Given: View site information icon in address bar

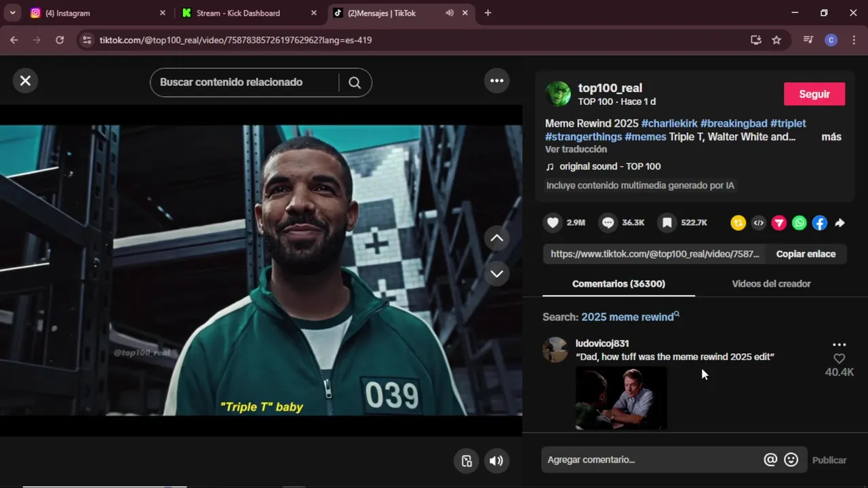Looking at the screenshot, I should [86, 40].
